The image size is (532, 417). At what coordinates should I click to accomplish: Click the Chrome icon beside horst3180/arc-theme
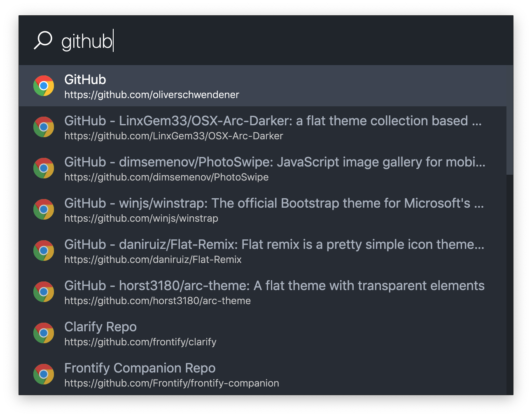click(44, 292)
